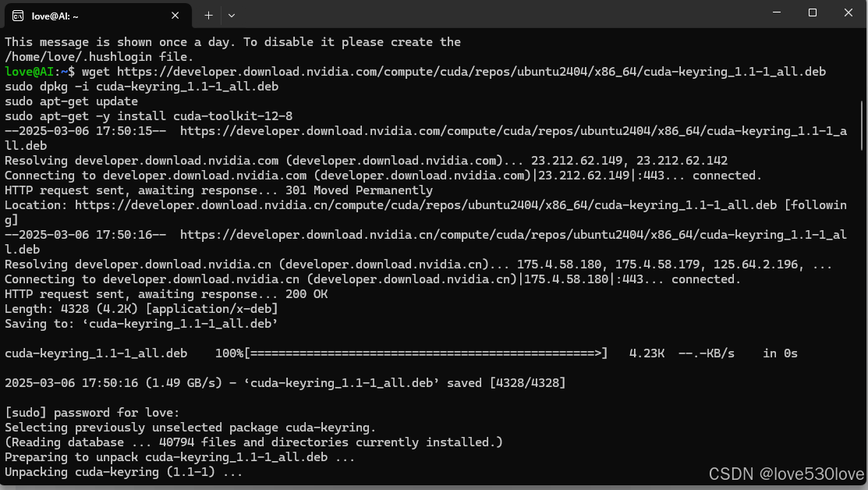The height and width of the screenshot is (490, 868).
Task: Click the CSDN @love530love watermark
Action: 787,474
